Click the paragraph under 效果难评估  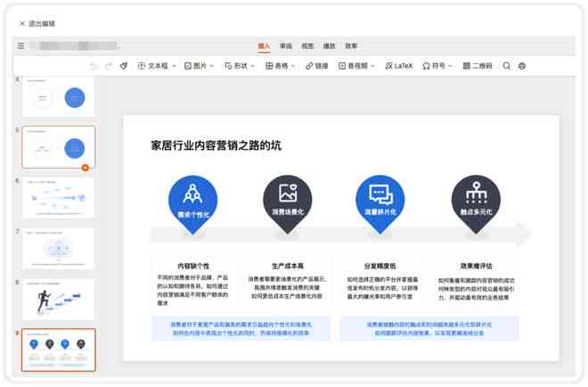tap(477, 289)
